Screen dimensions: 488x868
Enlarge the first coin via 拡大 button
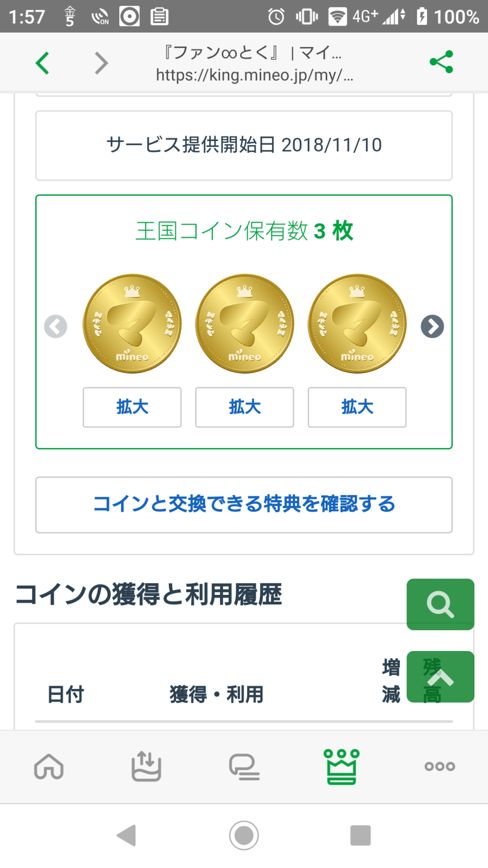tap(132, 407)
